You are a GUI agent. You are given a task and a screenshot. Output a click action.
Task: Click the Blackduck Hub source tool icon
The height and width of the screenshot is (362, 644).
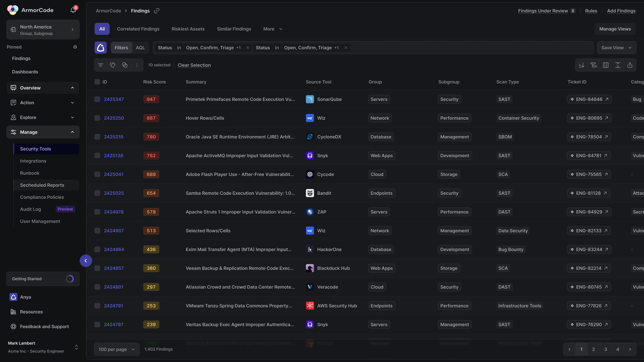[310, 268]
